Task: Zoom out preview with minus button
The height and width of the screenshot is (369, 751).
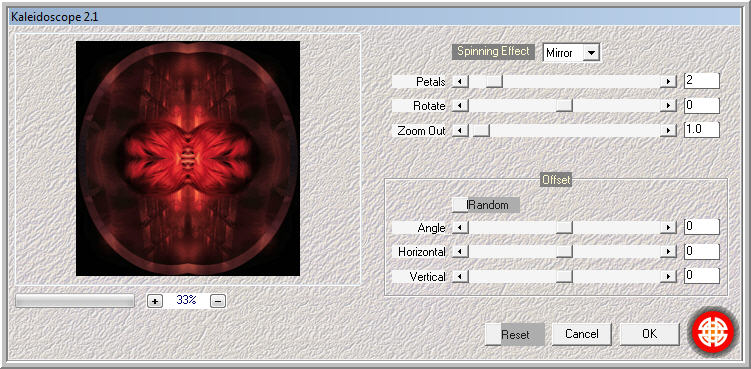Action: (218, 301)
